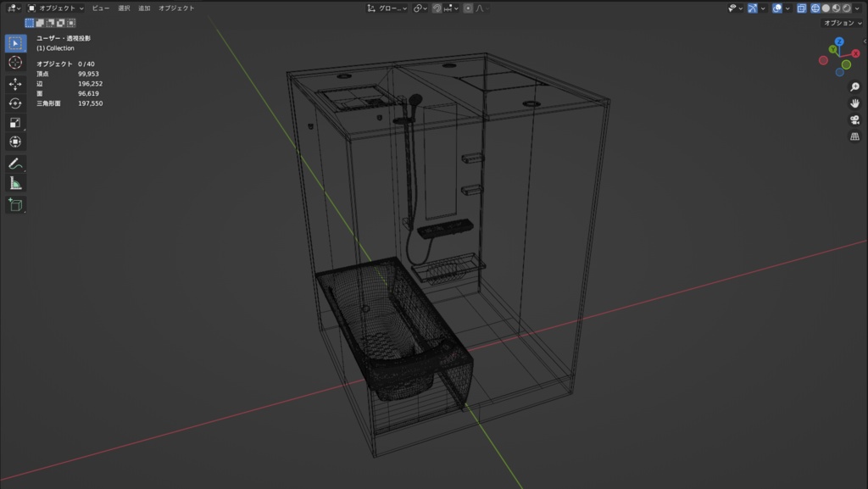Open the proportional falloff curve selector

point(481,8)
